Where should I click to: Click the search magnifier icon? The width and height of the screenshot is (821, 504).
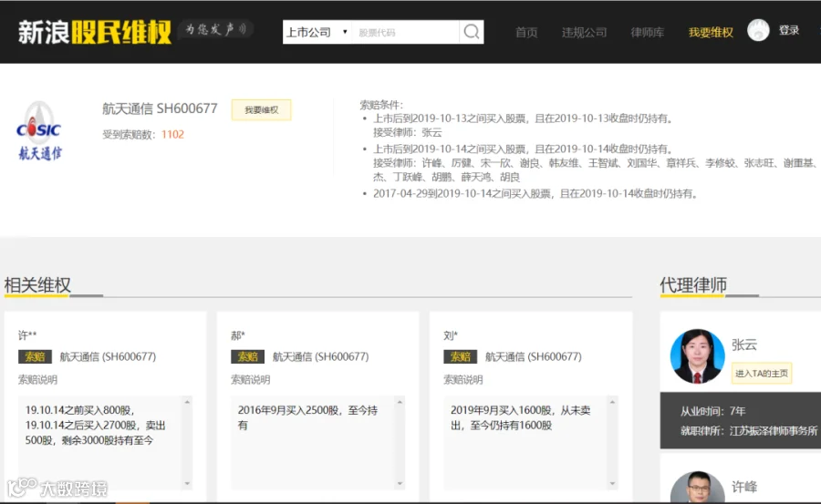coord(472,32)
